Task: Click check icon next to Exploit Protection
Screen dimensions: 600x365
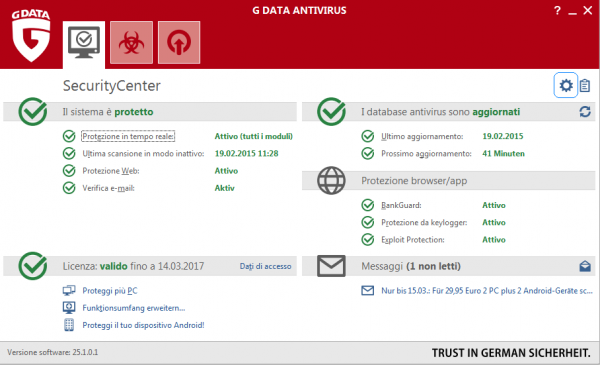Action: click(x=368, y=240)
